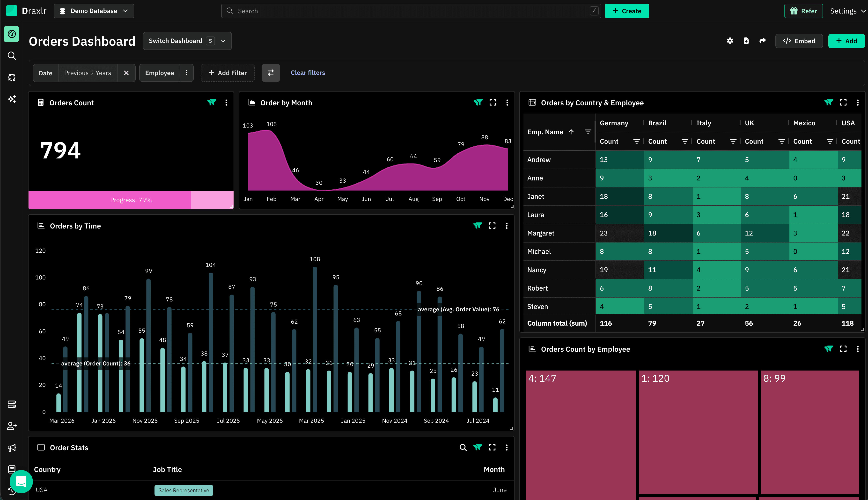This screenshot has height=500, width=868.
Task: Open Orders by Time three-dot menu
Action: pyautogui.click(x=507, y=226)
